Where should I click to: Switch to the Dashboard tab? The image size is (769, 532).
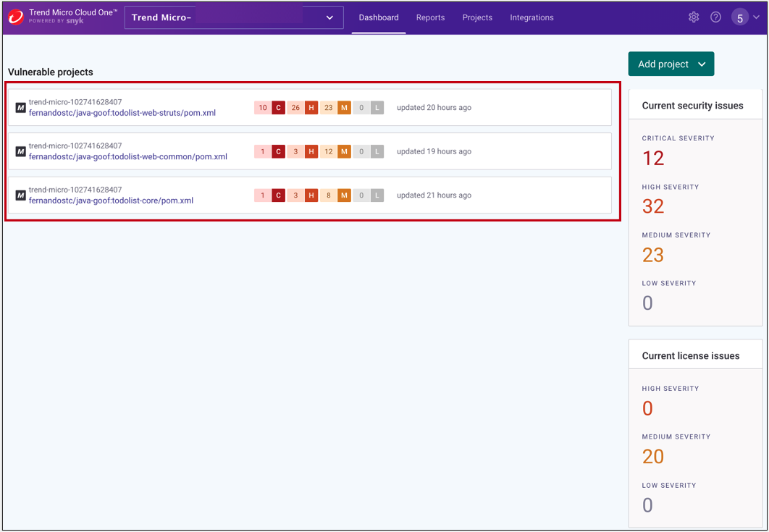(x=379, y=17)
